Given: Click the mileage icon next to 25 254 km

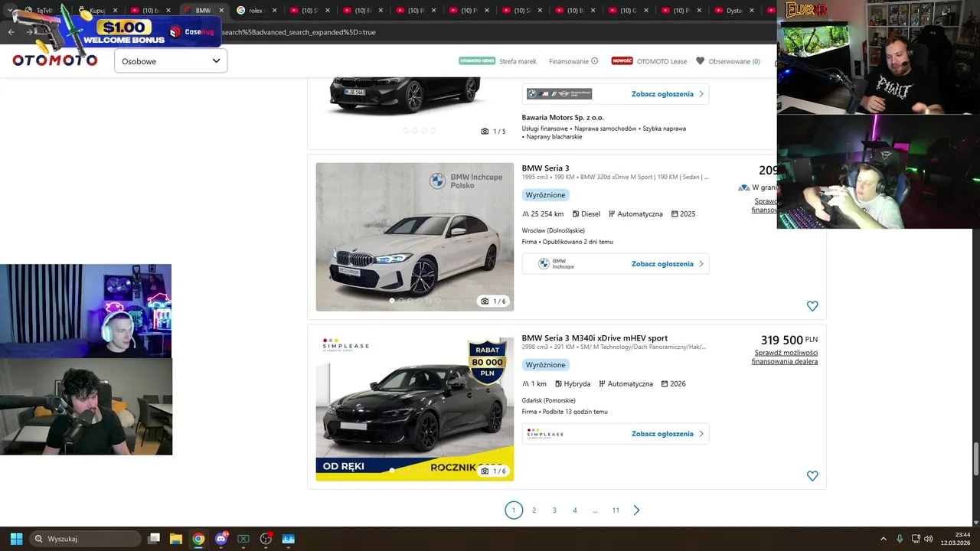Looking at the screenshot, I should click(x=526, y=214).
